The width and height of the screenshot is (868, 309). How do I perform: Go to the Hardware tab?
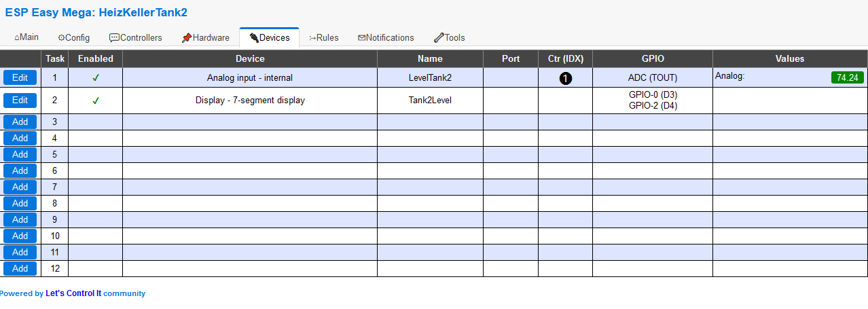[205, 37]
